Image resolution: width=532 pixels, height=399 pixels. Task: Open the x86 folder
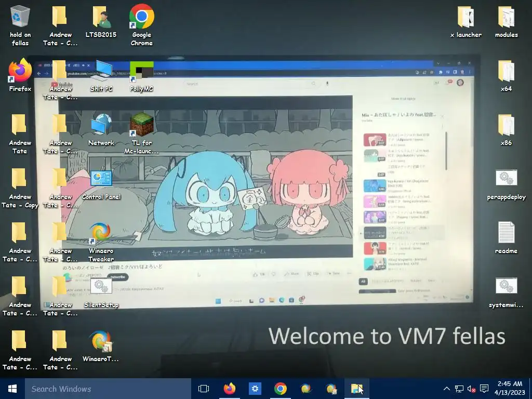[506, 129]
